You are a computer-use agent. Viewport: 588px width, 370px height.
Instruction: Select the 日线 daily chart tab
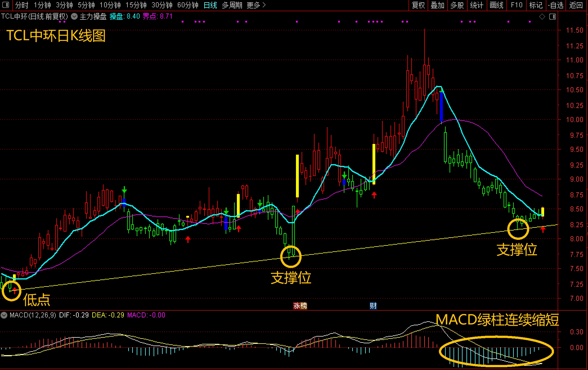pos(210,5)
